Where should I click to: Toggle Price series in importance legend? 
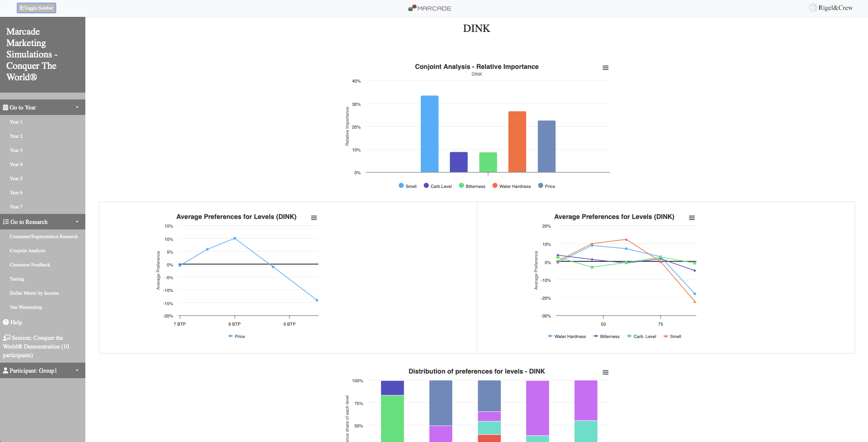pyautogui.click(x=547, y=186)
